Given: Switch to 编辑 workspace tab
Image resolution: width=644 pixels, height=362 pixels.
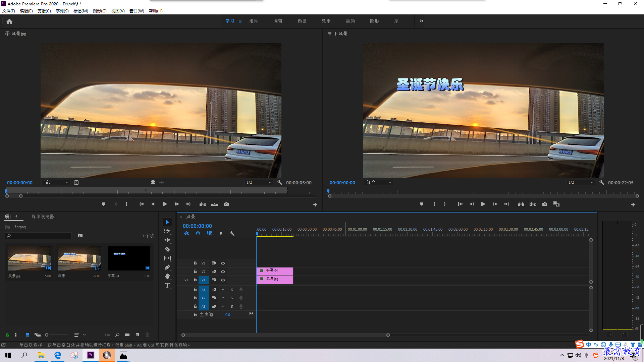Looking at the screenshot, I should coord(278,21).
